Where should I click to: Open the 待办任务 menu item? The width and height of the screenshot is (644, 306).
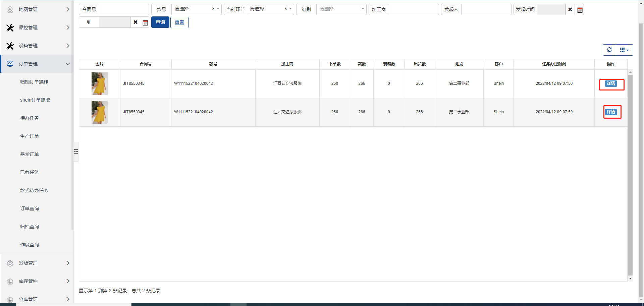click(x=30, y=118)
